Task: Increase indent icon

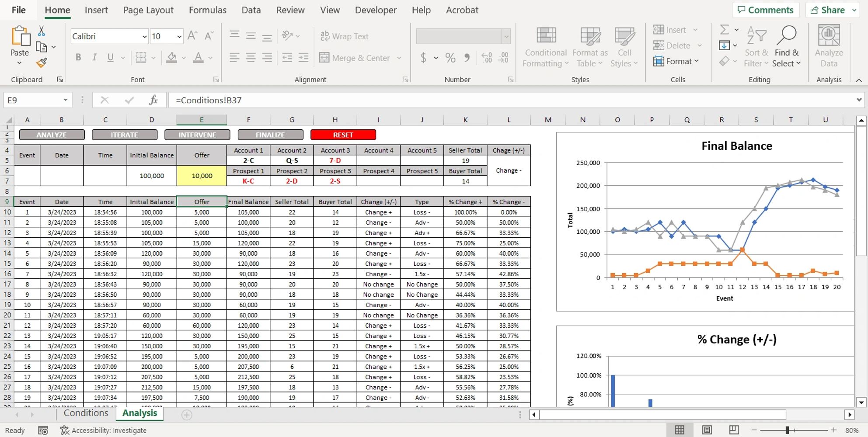Action: (303, 58)
